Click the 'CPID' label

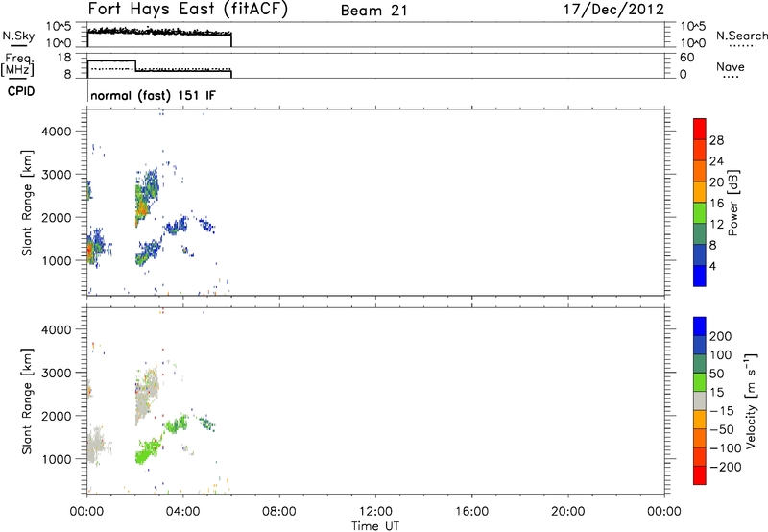pos(21,91)
